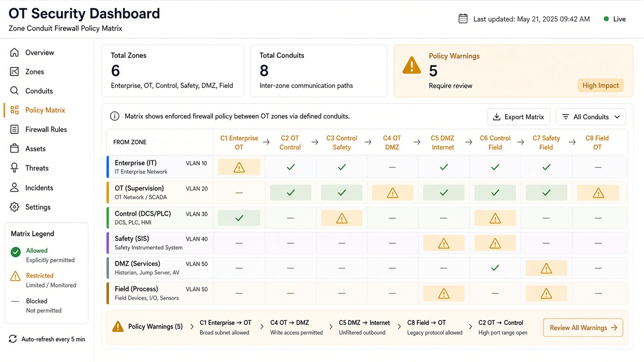This screenshot has height=362, width=644.
Task: Click the DMZ (Services) C6 allowed checkmark
Action: 495,268
